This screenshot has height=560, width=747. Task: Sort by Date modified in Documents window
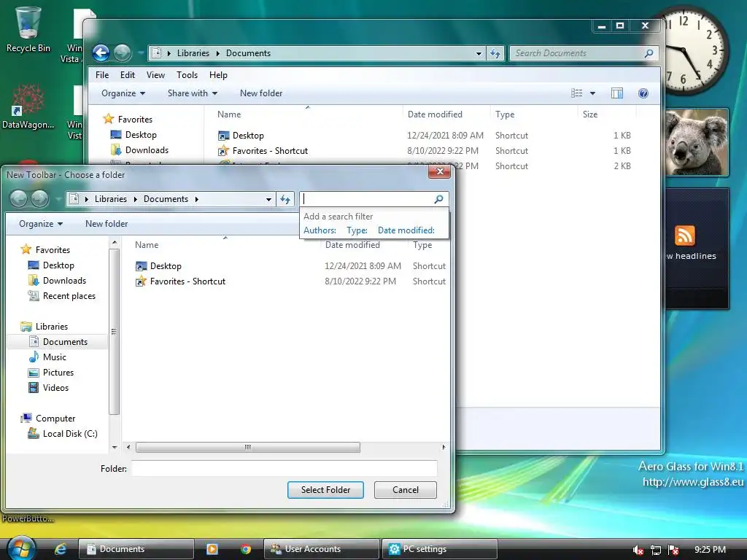[x=435, y=114]
